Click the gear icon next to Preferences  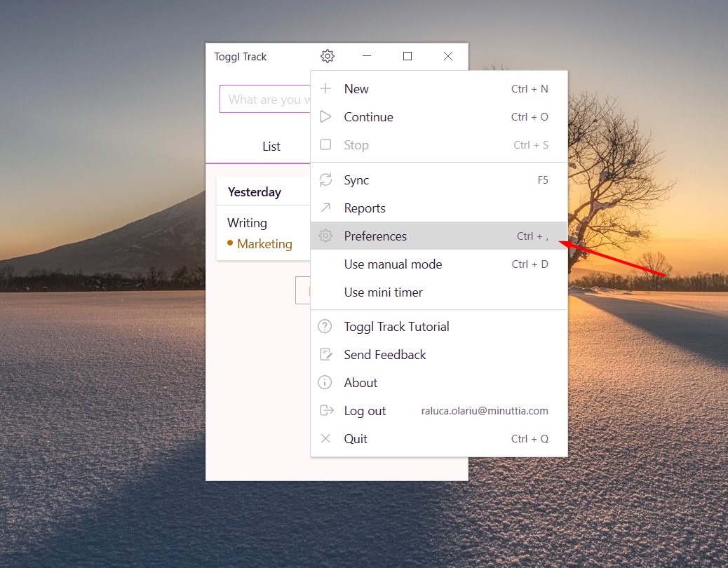pyautogui.click(x=325, y=236)
